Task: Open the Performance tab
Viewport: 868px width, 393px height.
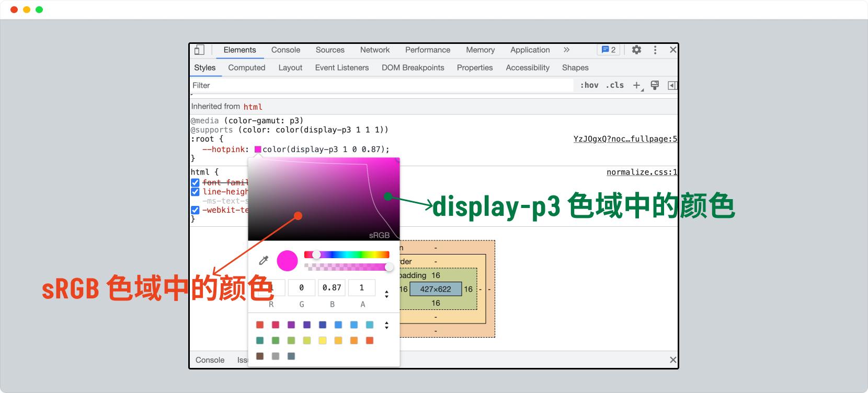Action: coord(428,50)
